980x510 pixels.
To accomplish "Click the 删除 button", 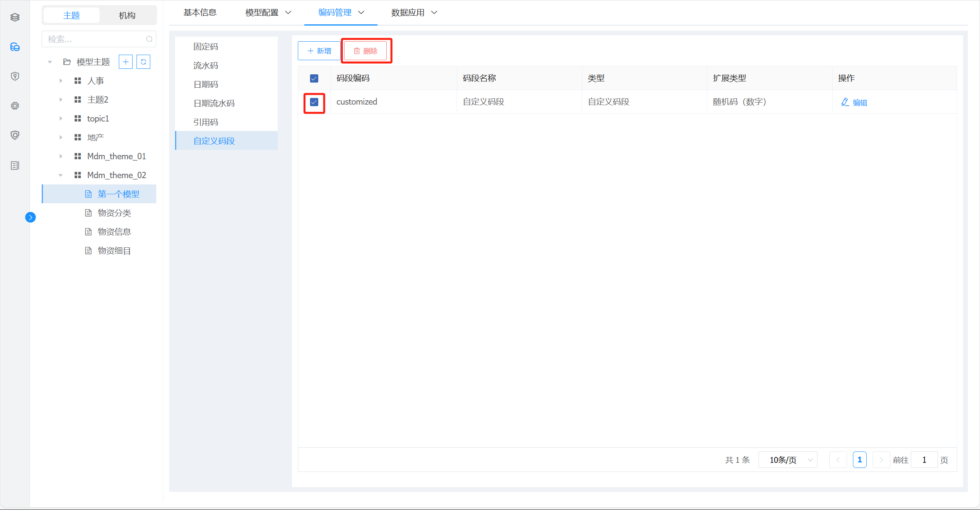I will point(365,51).
